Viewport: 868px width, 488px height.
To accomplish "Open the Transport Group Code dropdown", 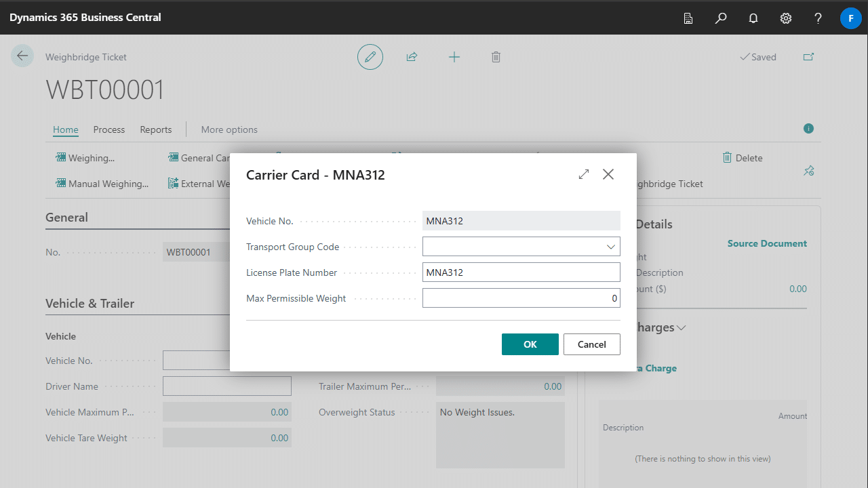I will pyautogui.click(x=610, y=247).
